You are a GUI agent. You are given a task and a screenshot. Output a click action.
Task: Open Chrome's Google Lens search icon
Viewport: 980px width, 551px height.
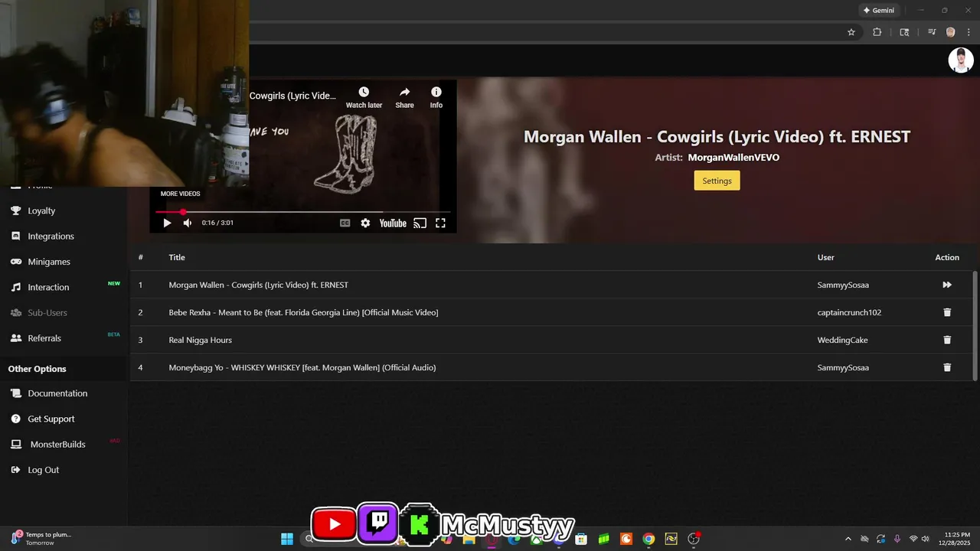point(904,32)
